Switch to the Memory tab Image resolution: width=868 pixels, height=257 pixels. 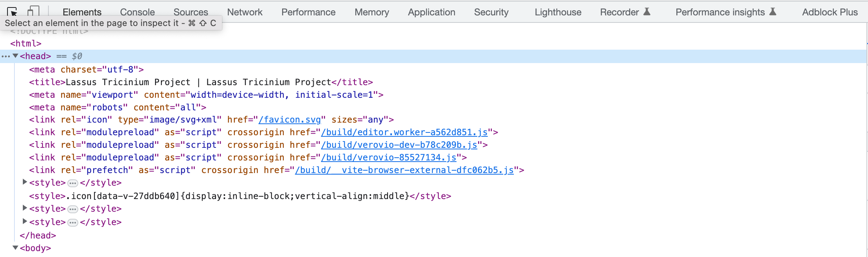(372, 12)
